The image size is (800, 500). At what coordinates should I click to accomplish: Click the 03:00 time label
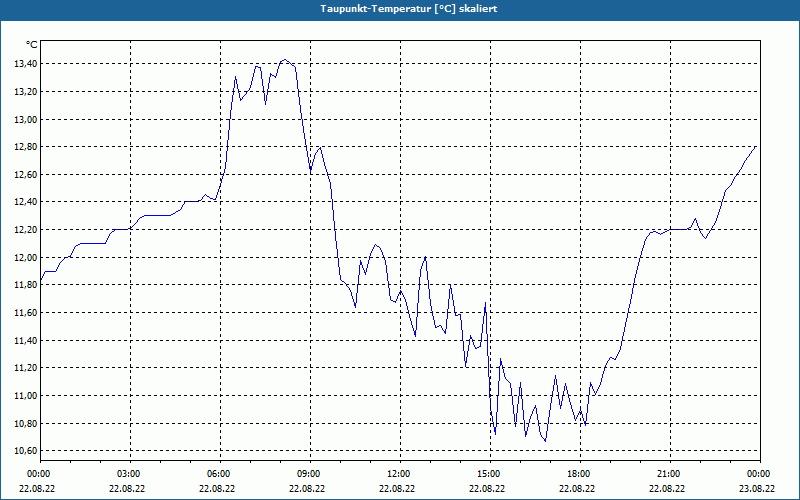coord(130,474)
